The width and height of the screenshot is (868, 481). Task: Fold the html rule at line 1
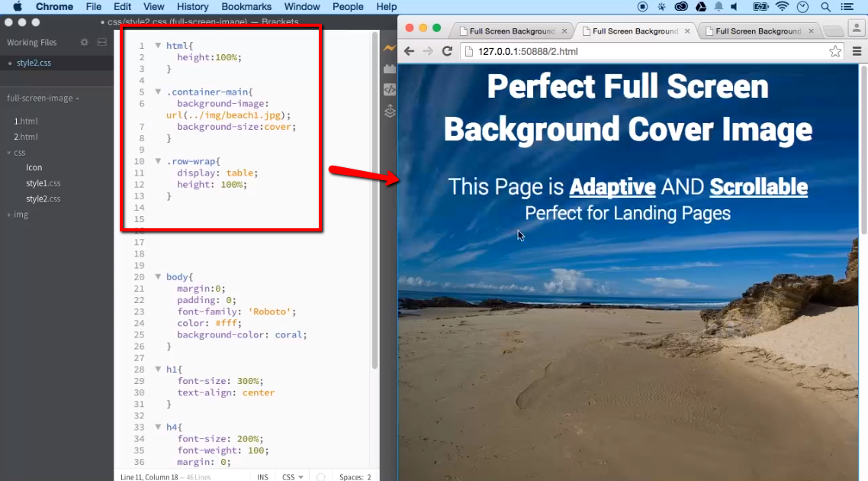tap(158, 46)
